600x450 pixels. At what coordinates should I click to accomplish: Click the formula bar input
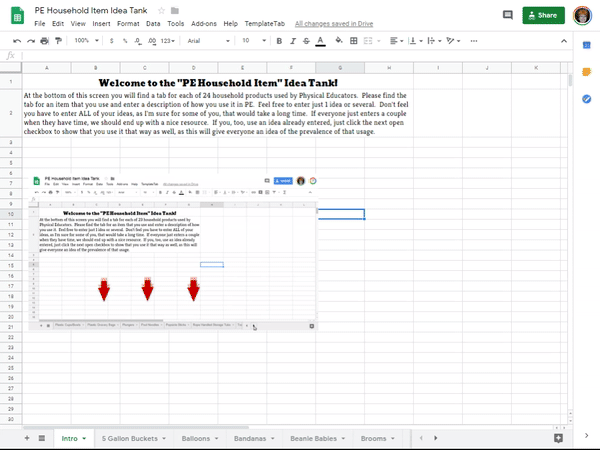(297, 56)
